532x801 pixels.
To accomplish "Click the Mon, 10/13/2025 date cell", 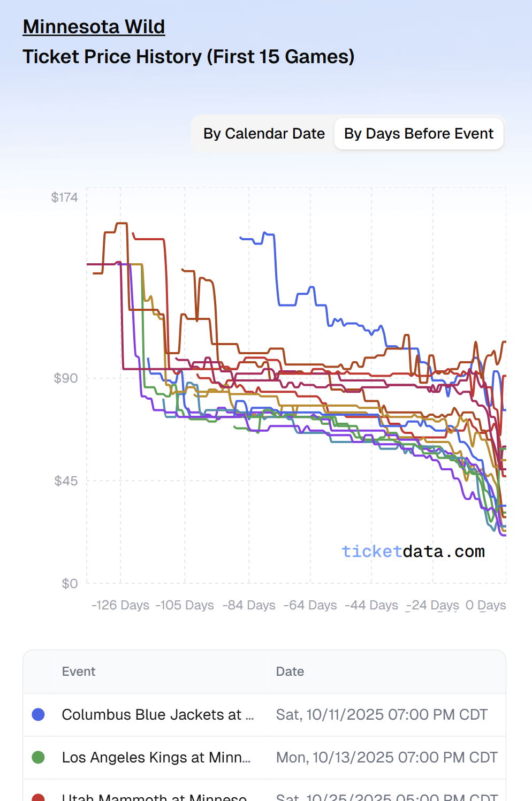I will [x=386, y=757].
